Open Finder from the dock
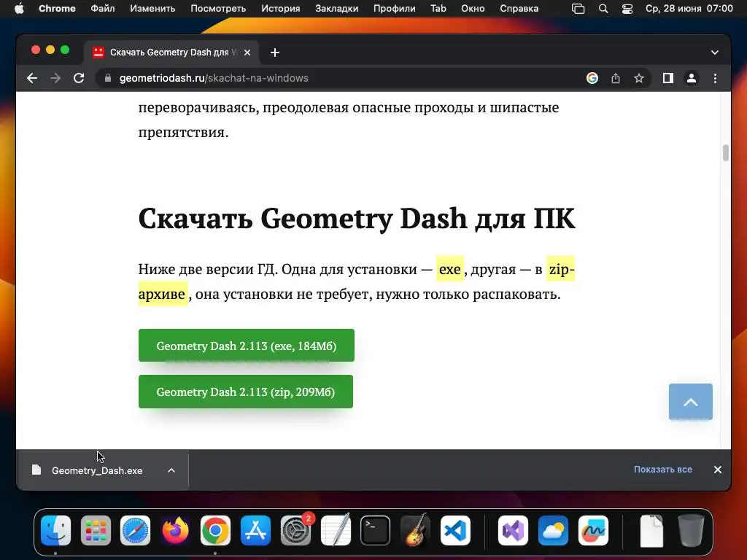747x560 pixels. click(55, 530)
